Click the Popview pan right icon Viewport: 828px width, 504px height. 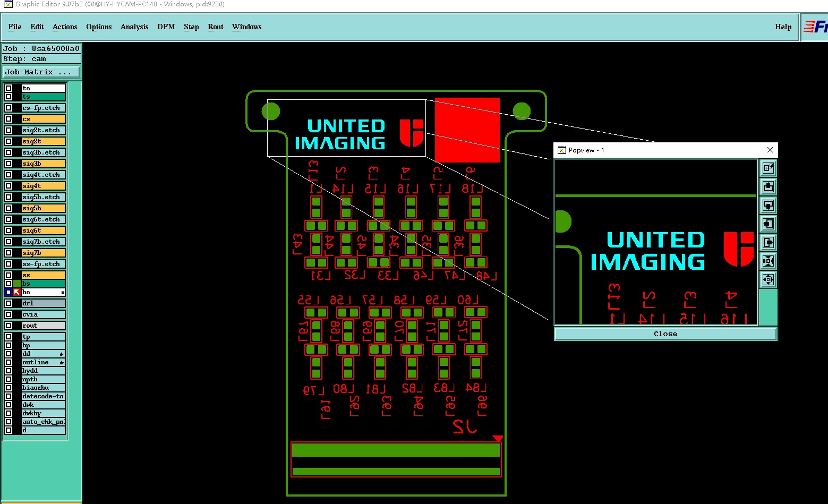click(768, 243)
